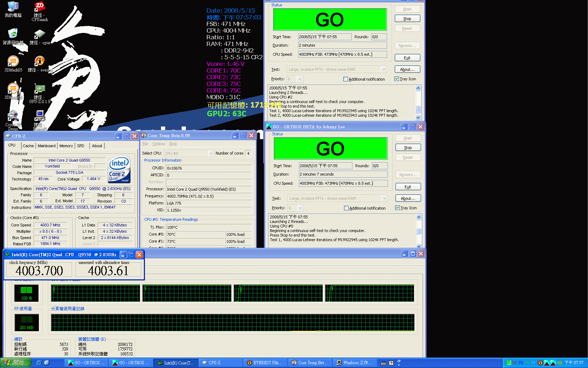The width and height of the screenshot is (588, 368).
Task: Open Priority dropdown in the ORTHOS CPU #2 window
Action: (x=295, y=79)
